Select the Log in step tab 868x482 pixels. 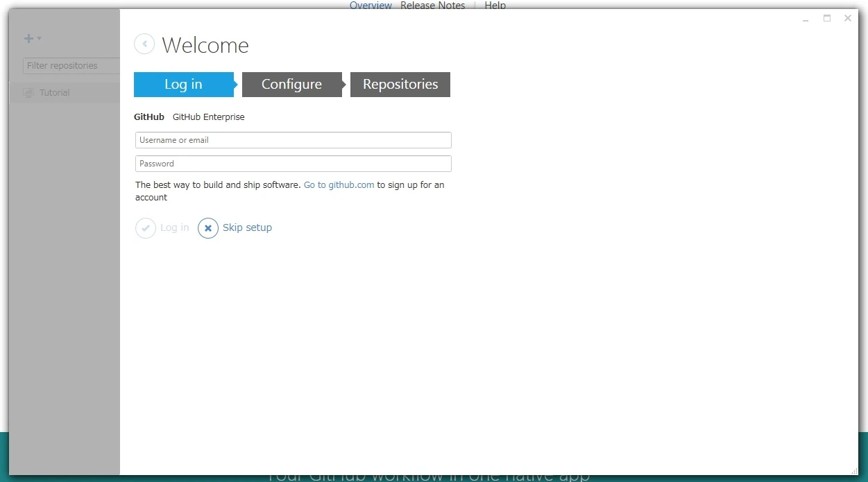184,85
